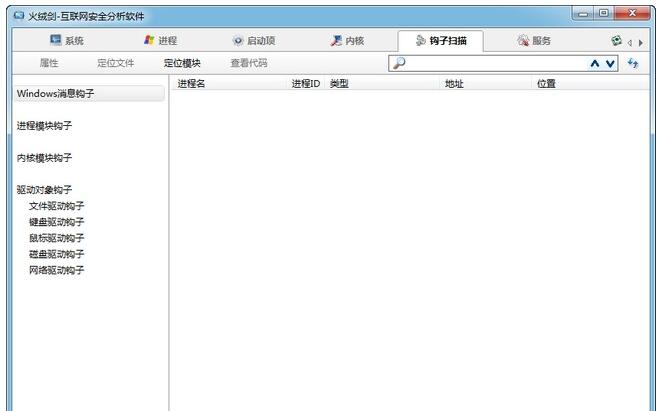
Task: Click the 定位模块 toolbar button
Action: pyautogui.click(x=182, y=63)
